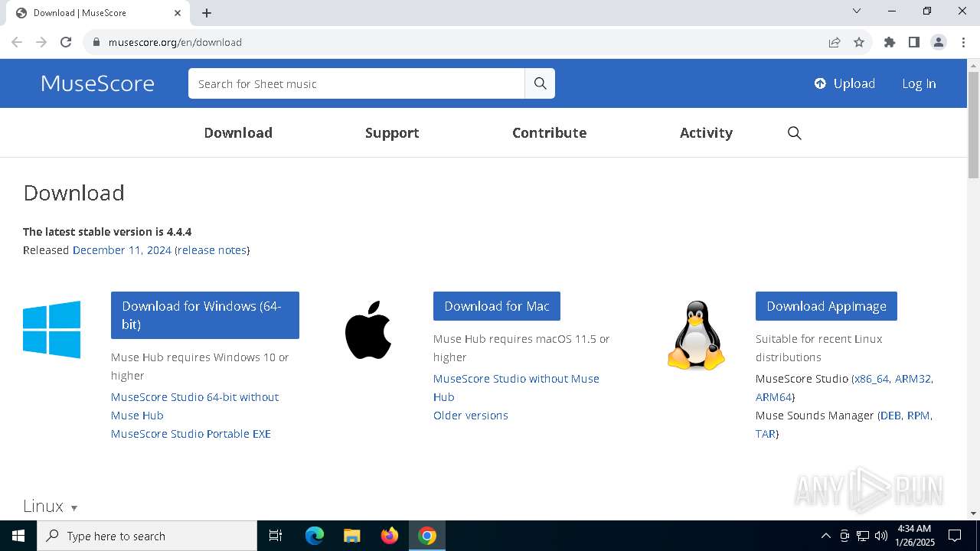Open Chrome profile avatar
Viewport: 980px width, 551px height.
coord(939,42)
